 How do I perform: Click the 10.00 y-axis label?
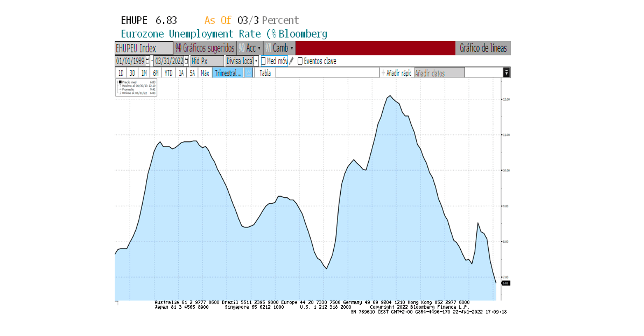click(x=506, y=170)
